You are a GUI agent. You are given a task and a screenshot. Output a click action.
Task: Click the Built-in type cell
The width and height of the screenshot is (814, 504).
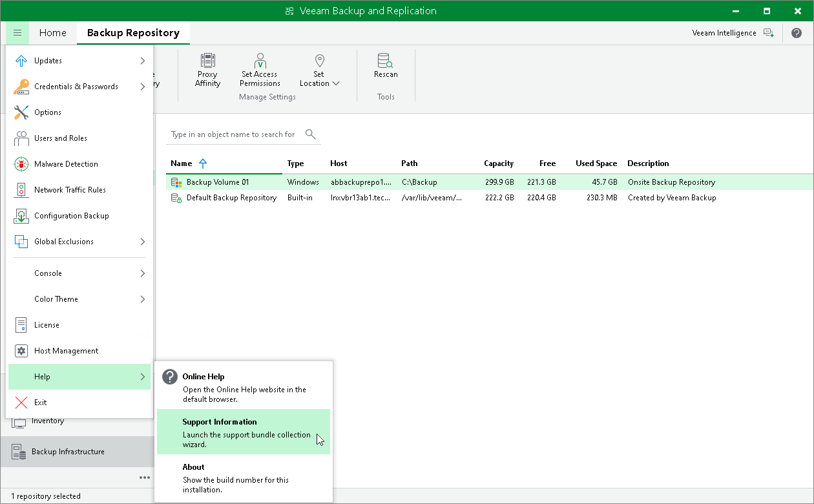pos(300,198)
